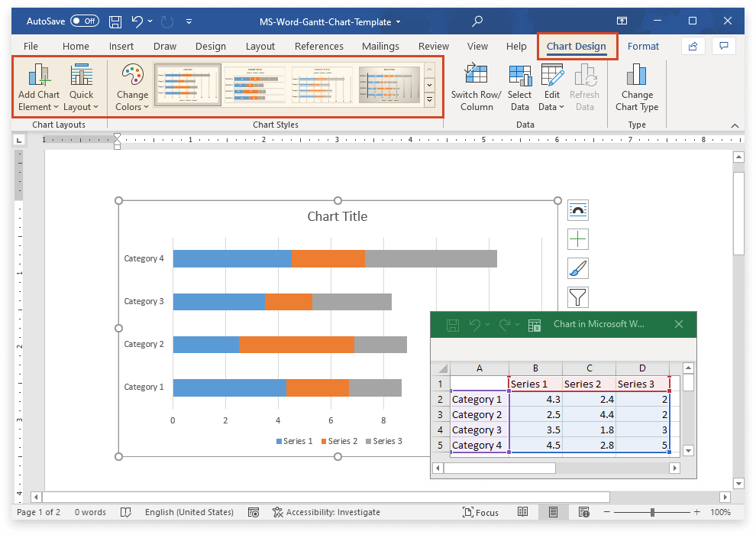Image resolution: width=756 pixels, height=535 pixels.
Task: Open Chart Filters funnel beside the chart
Action: point(578,297)
